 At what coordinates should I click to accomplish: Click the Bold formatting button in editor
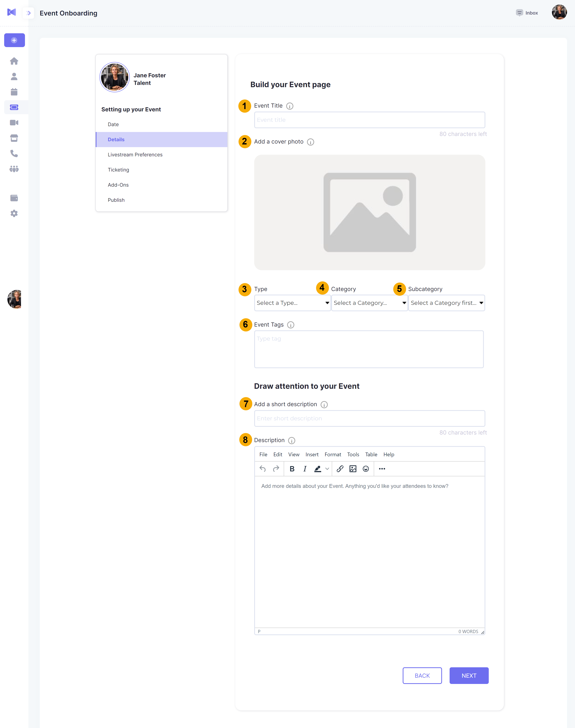(292, 469)
